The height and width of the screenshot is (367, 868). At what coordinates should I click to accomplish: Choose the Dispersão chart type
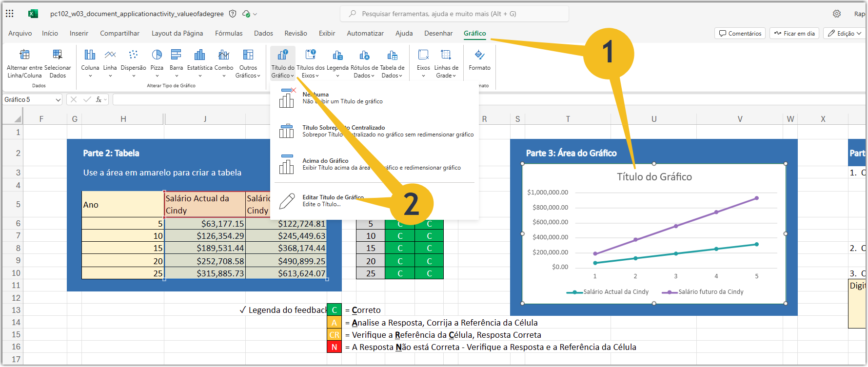pyautogui.click(x=133, y=63)
